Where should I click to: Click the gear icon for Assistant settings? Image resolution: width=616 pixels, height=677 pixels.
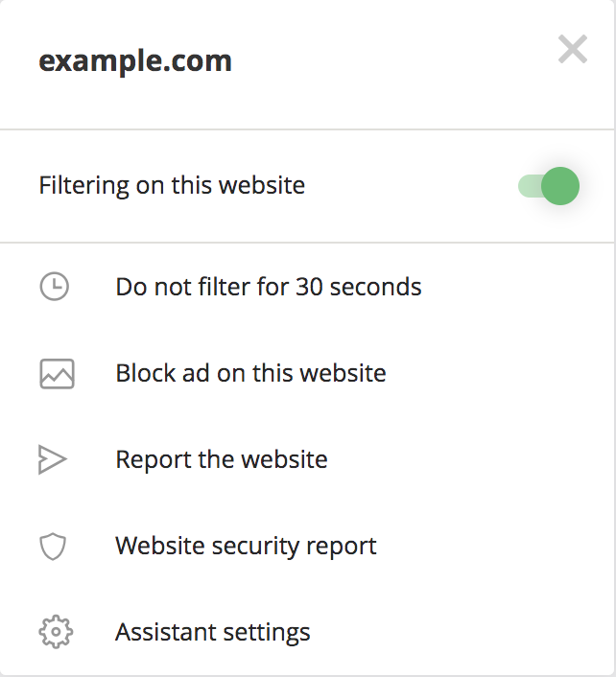56,633
